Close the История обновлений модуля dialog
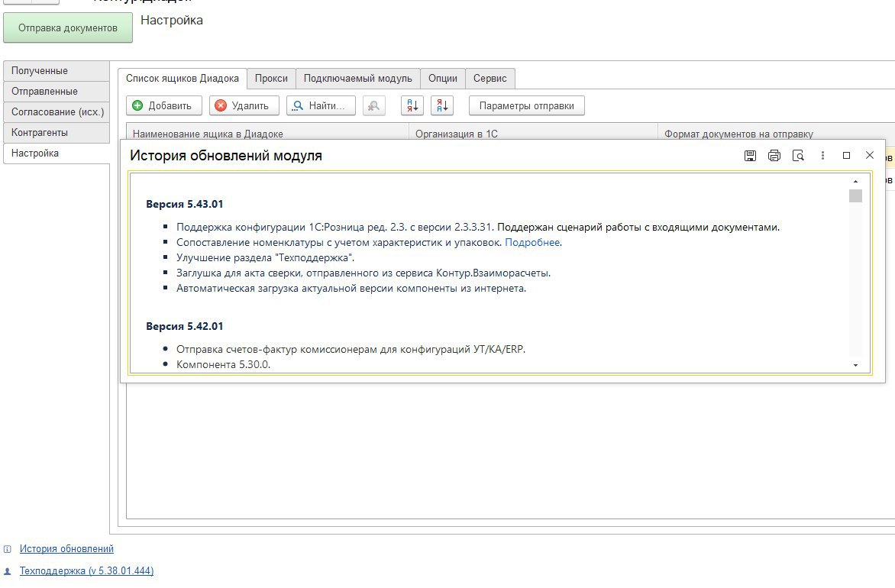The height and width of the screenshot is (588, 895). [x=869, y=155]
